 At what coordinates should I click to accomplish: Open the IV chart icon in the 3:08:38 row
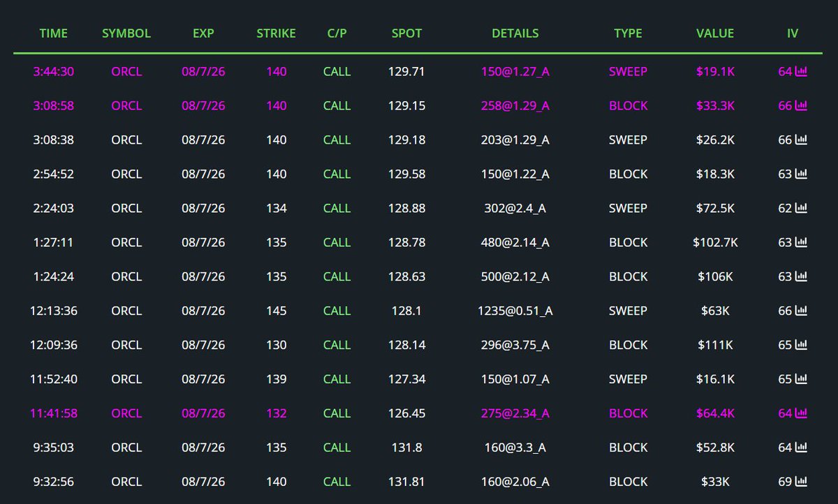(x=801, y=140)
